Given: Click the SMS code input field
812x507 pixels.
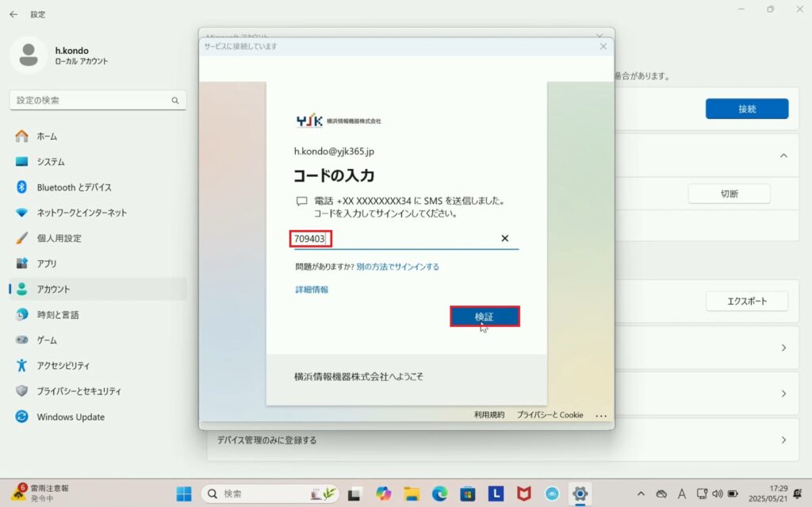Looking at the screenshot, I should click(x=396, y=239).
